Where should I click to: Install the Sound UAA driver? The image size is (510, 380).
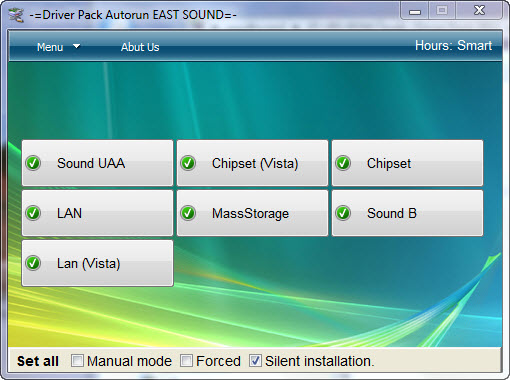[97, 163]
